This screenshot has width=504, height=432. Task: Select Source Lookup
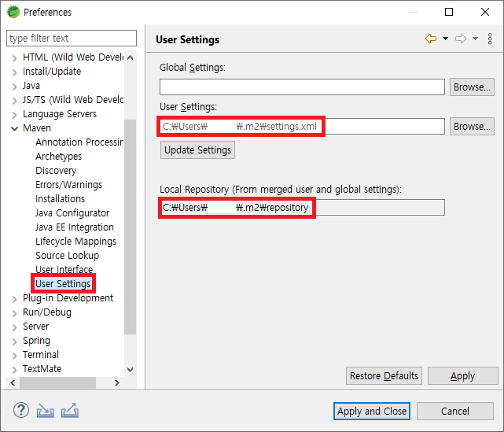tap(67, 256)
